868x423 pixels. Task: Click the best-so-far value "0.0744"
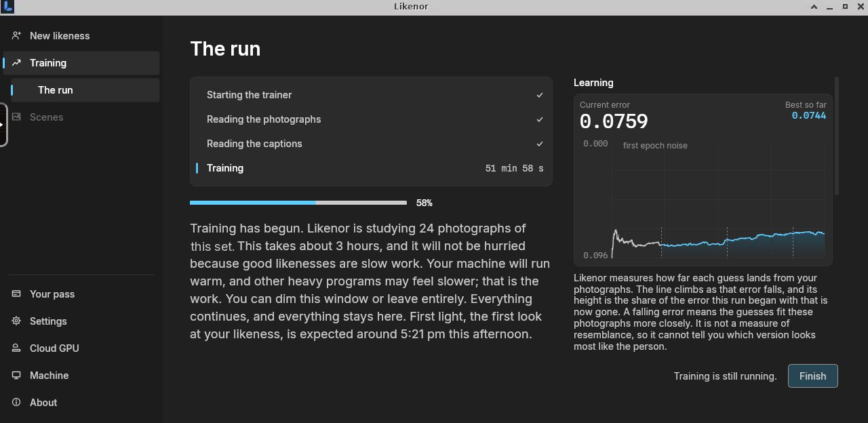809,116
